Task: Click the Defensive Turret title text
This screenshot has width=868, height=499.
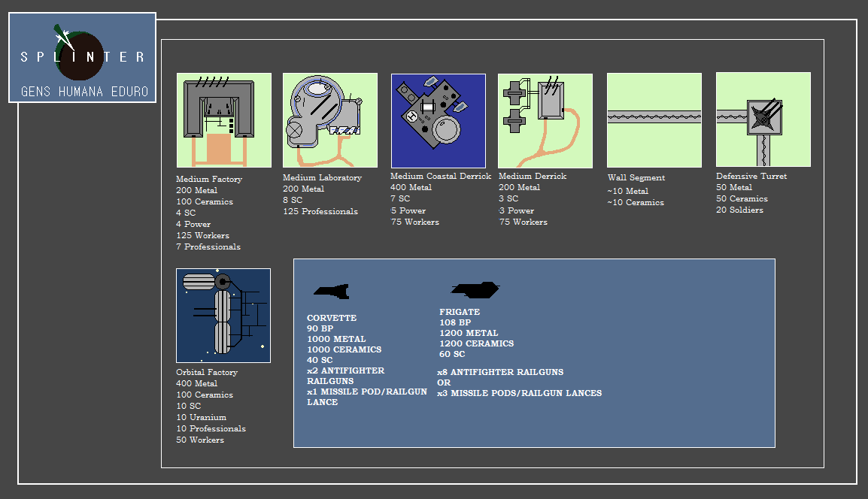Action: coord(751,177)
